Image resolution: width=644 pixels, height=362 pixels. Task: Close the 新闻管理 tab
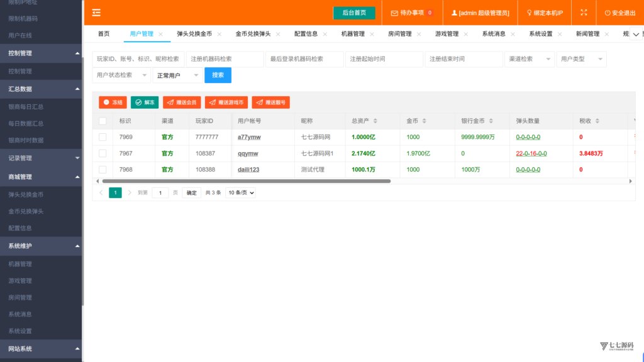click(x=607, y=34)
